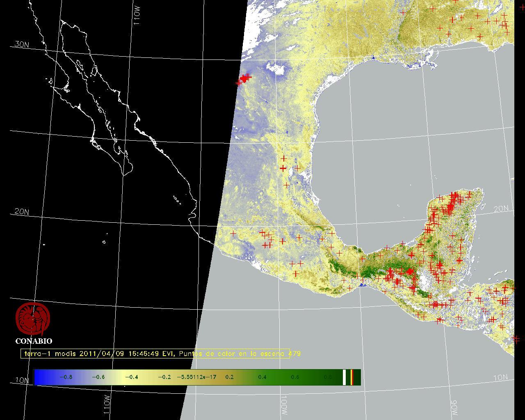The image size is (525, 420).
Task: Click the white stripe on the color bar
Action: pyautogui.click(x=345, y=377)
